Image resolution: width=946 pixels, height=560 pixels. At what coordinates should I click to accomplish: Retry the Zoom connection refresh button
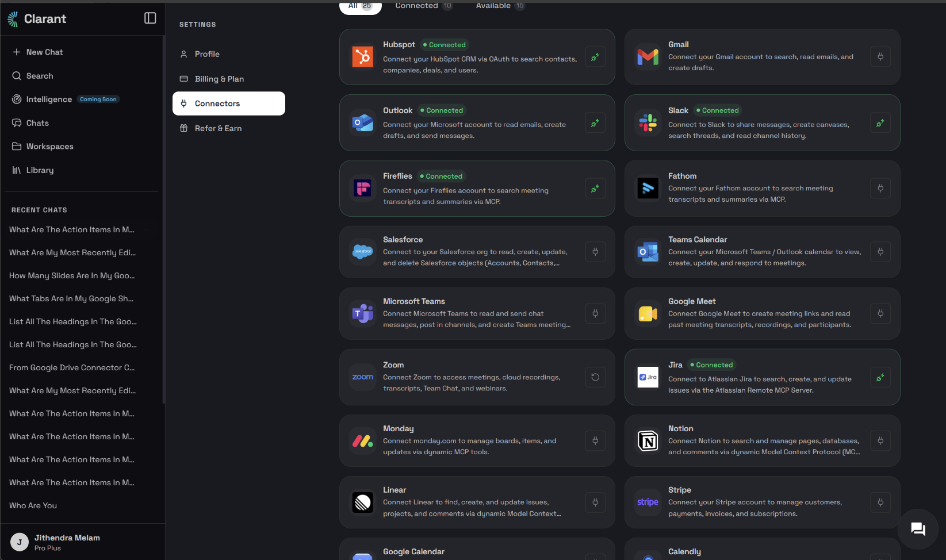coord(595,377)
